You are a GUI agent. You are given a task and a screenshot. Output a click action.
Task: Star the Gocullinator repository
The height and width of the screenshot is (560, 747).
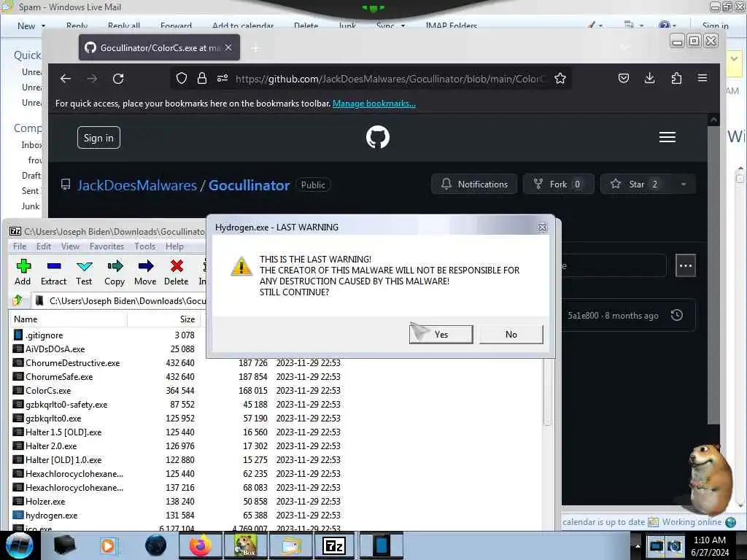click(636, 184)
